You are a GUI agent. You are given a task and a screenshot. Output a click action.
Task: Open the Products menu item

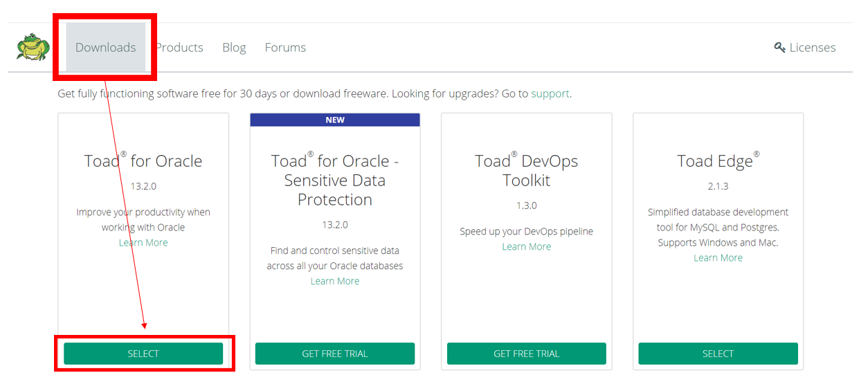(179, 47)
